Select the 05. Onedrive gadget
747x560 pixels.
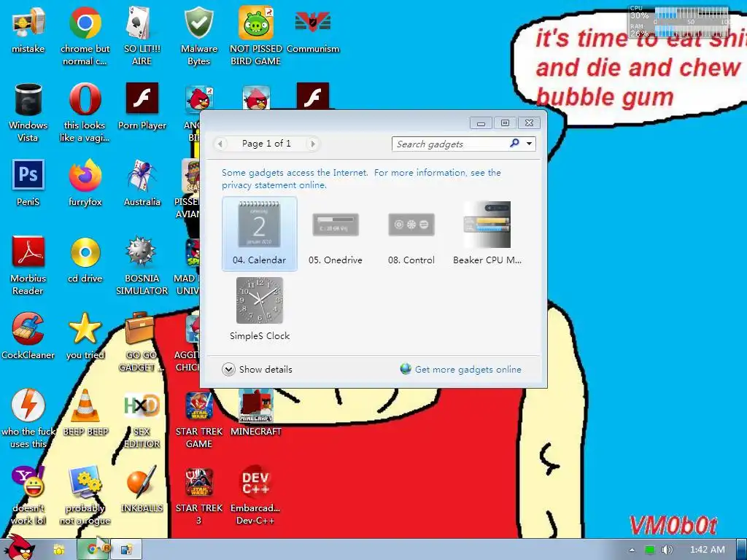point(336,233)
